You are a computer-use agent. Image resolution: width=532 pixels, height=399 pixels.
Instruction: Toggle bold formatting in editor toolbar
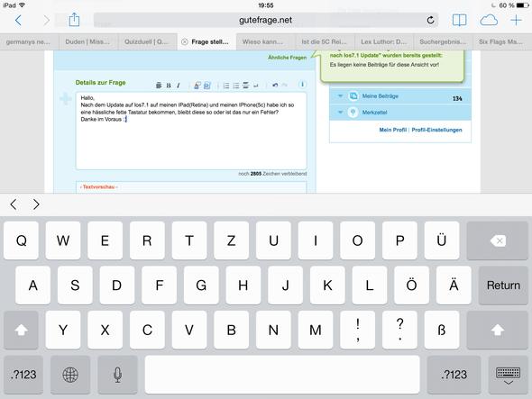click(x=169, y=86)
